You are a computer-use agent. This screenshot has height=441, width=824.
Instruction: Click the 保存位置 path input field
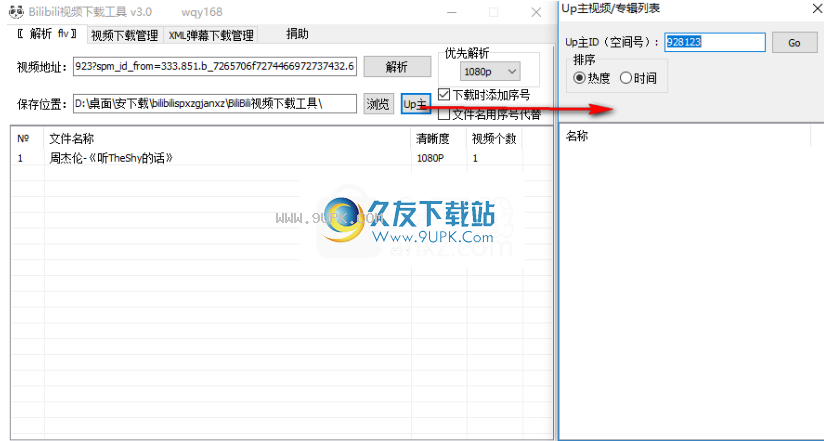(x=215, y=104)
